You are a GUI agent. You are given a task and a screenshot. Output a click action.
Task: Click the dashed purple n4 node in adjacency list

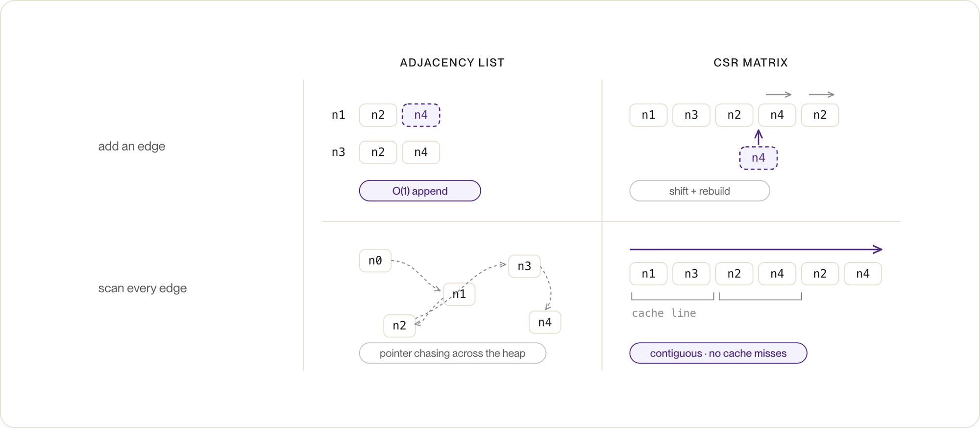pos(421,115)
